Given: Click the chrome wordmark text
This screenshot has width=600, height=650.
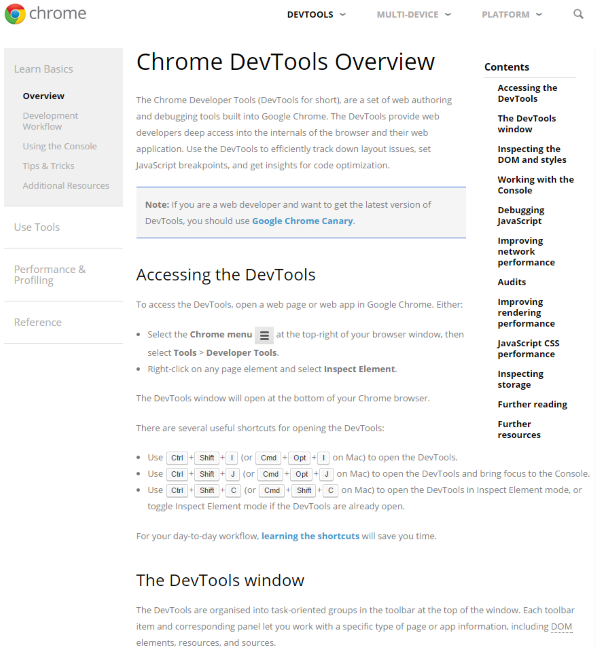Looking at the screenshot, I should tap(58, 14).
